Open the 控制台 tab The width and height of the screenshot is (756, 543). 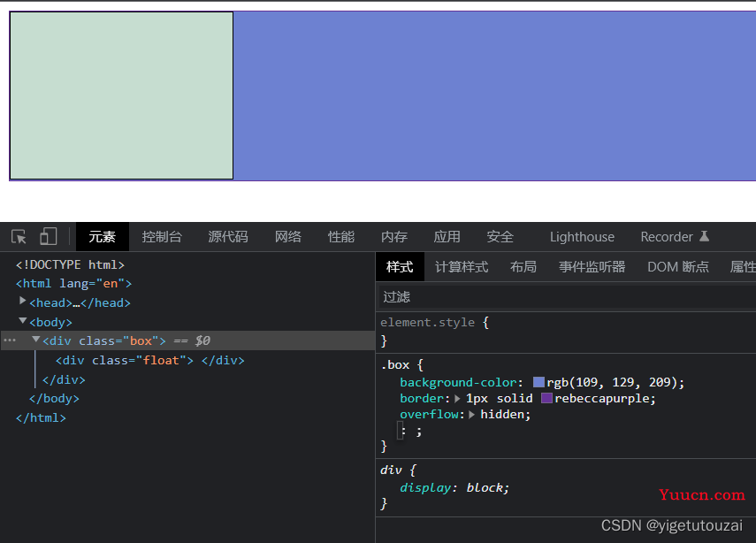click(162, 237)
